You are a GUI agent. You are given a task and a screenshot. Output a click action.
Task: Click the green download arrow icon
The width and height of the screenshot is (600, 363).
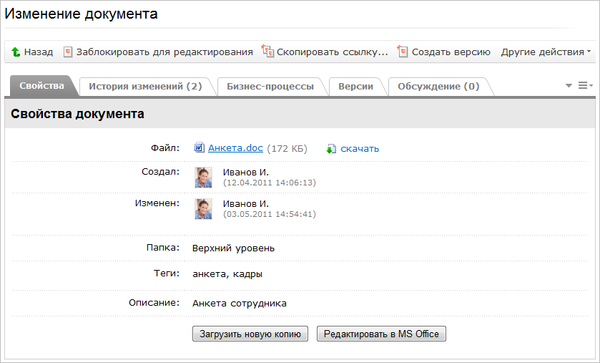(x=331, y=148)
